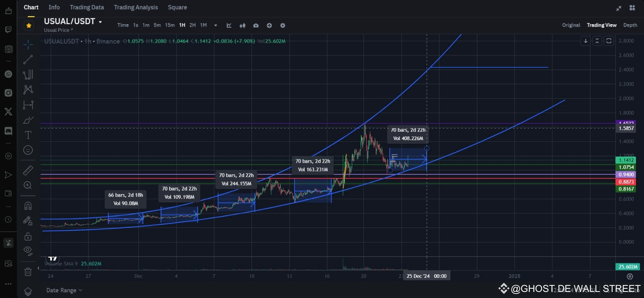This screenshot has height=298, width=644.
Task: Toggle magnet mode for drawings
Action: pos(28,206)
